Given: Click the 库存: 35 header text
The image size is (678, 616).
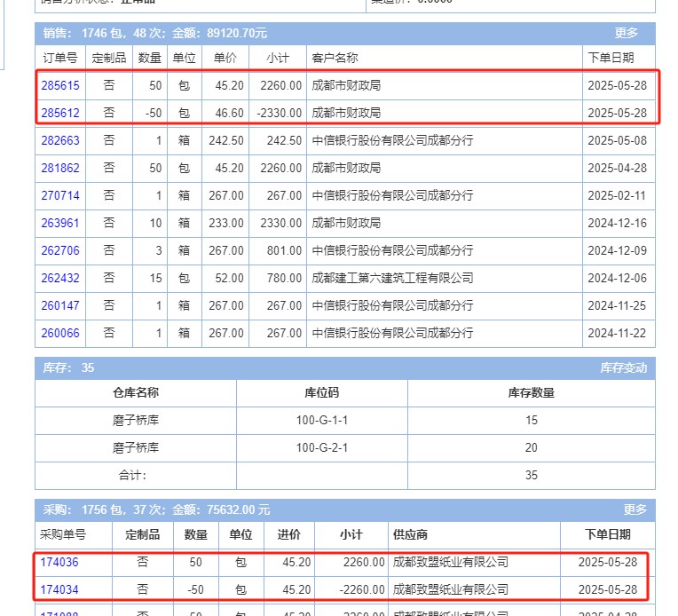Looking at the screenshot, I should 68,368.
